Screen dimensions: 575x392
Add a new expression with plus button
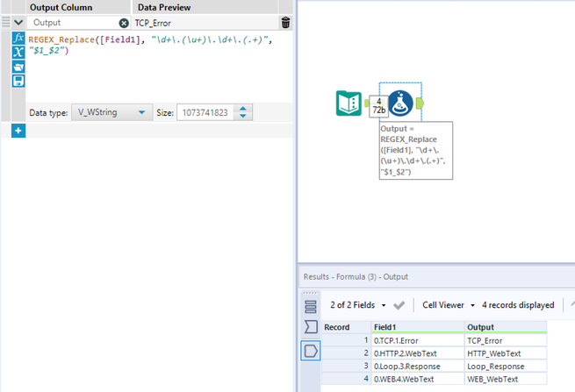pos(18,131)
